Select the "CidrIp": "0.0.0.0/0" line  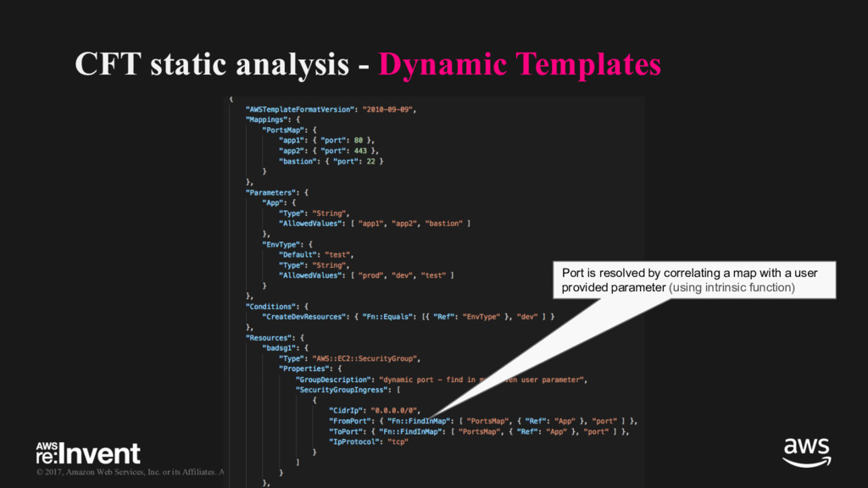(375, 411)
